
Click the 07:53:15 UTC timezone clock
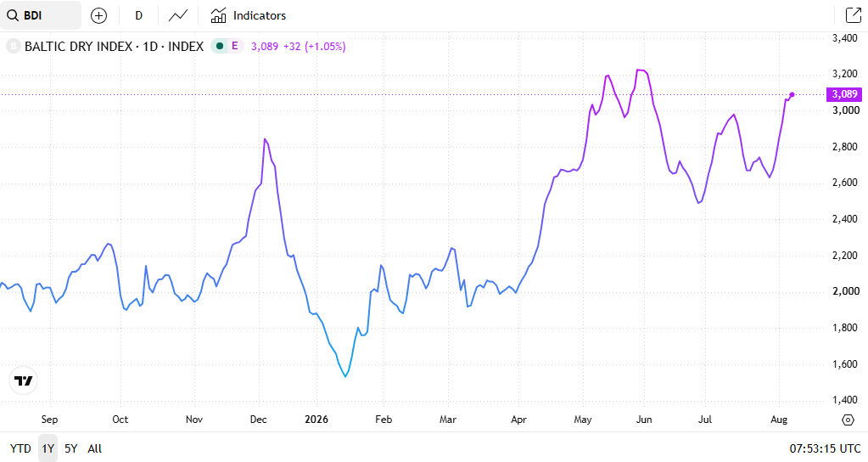[825, 448]
